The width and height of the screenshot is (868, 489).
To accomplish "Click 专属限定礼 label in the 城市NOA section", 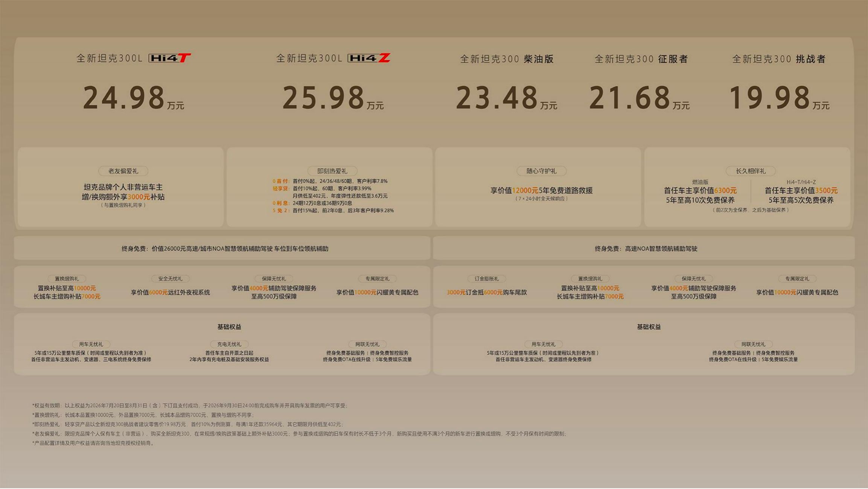I will point(377,279).
